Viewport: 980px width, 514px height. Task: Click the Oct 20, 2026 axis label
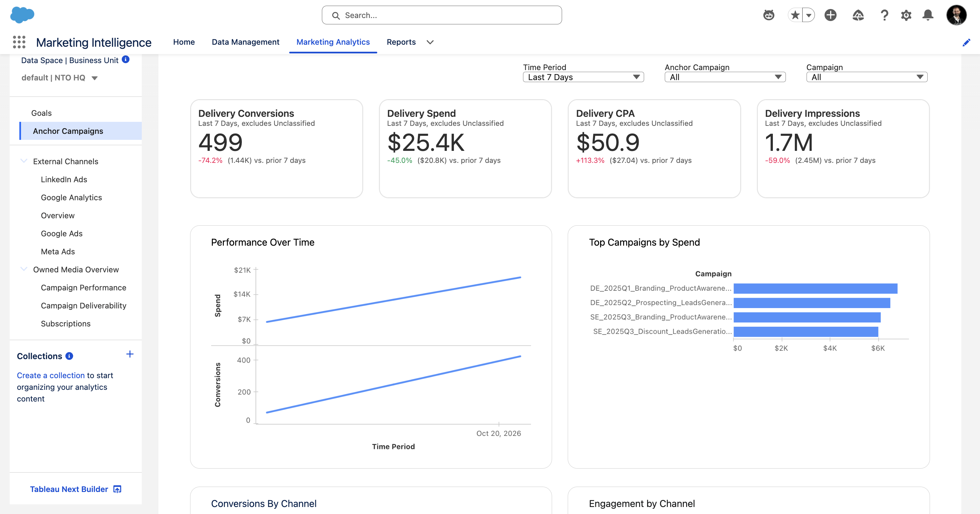point(498,433)
